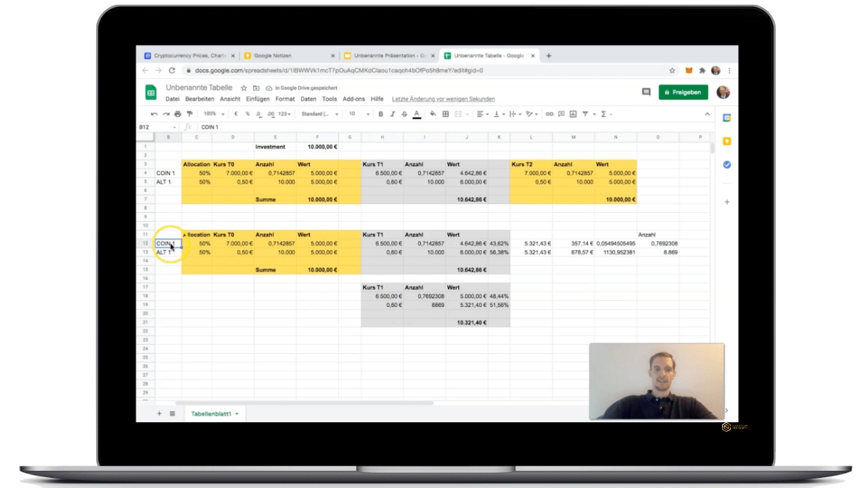
Task: Switch to the Google Notizen browser tab
Action: coord(290,56)
